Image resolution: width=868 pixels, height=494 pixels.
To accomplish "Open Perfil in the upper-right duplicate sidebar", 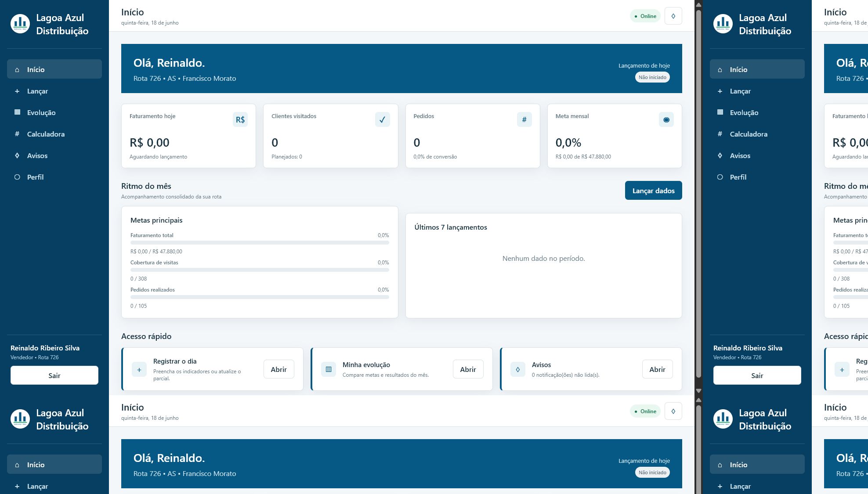I will (x=757, y=177).
